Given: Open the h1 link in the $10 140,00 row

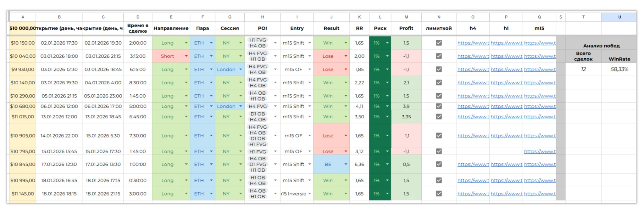Looking at the screenshot, I should (x=506, y=83).
